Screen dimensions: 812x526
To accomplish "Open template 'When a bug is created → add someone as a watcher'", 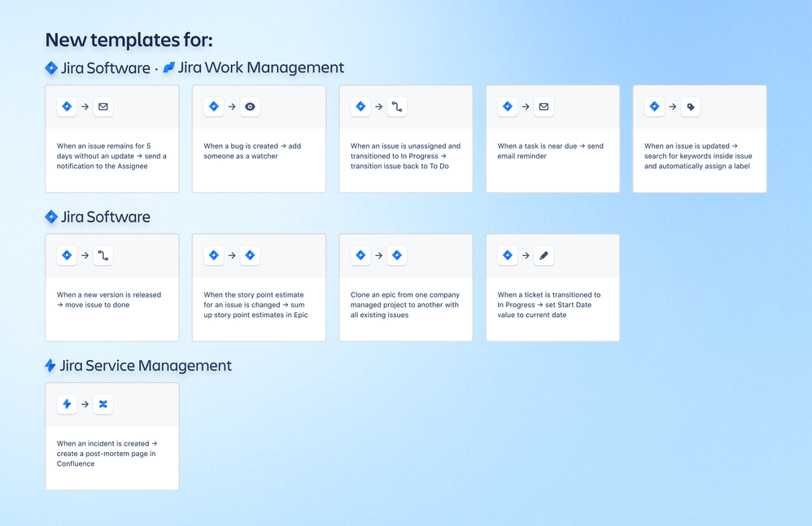I will click(259, 138).
